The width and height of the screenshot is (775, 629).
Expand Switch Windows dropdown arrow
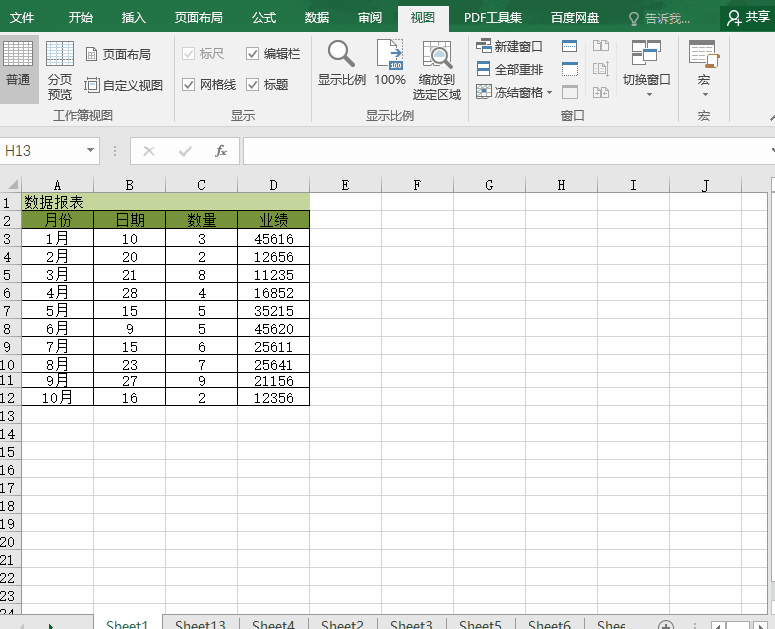649,94
